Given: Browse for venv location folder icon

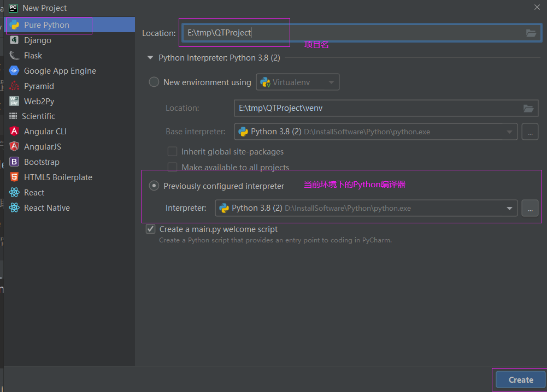Looking at the screenshot, I should click(x=528, y=108).
